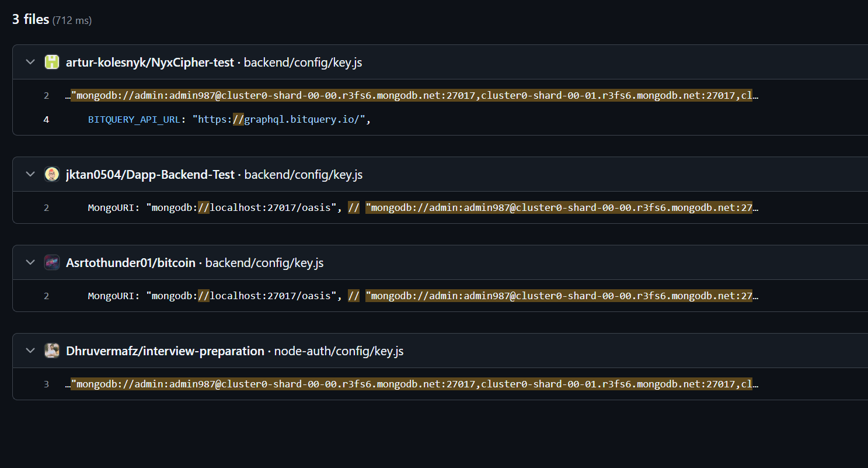Open backend/config/key.js file in NyxCipher-test
Image resolution: width=868 pixels, height=468 pixels.
[303, 62]
